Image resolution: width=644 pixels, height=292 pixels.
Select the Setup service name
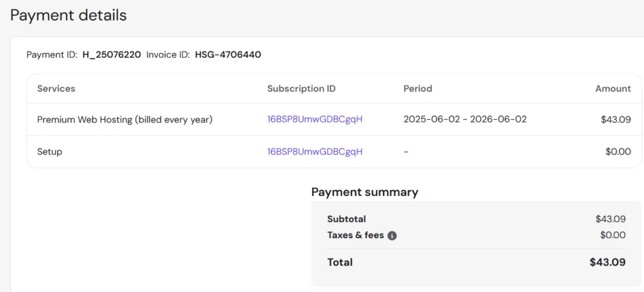pos(50,152)
